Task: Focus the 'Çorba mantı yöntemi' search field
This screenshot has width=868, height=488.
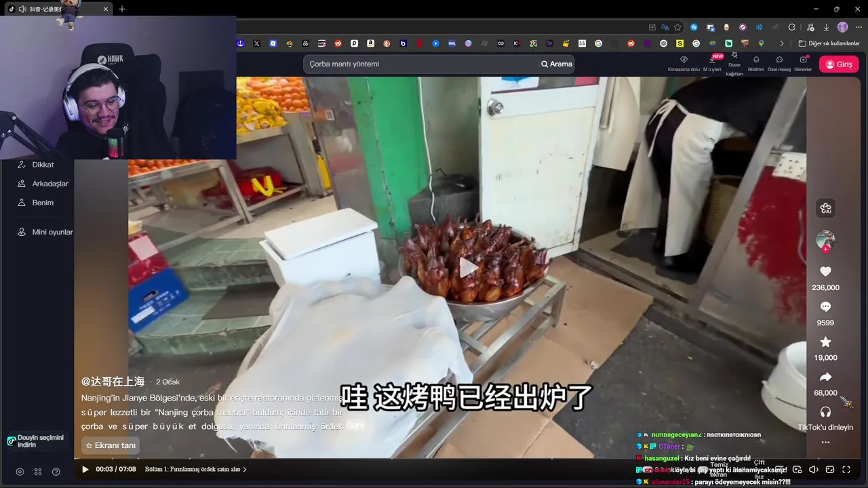Action: tap(420, 64)
